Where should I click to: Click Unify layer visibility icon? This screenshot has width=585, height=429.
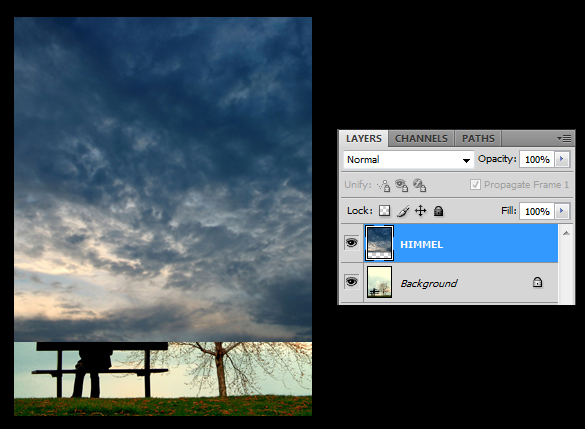tap(401, 185)
